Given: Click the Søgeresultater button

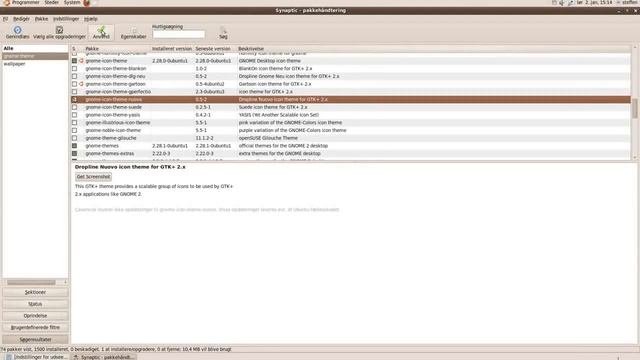Looking at the screenshot, I should point(35,339).
